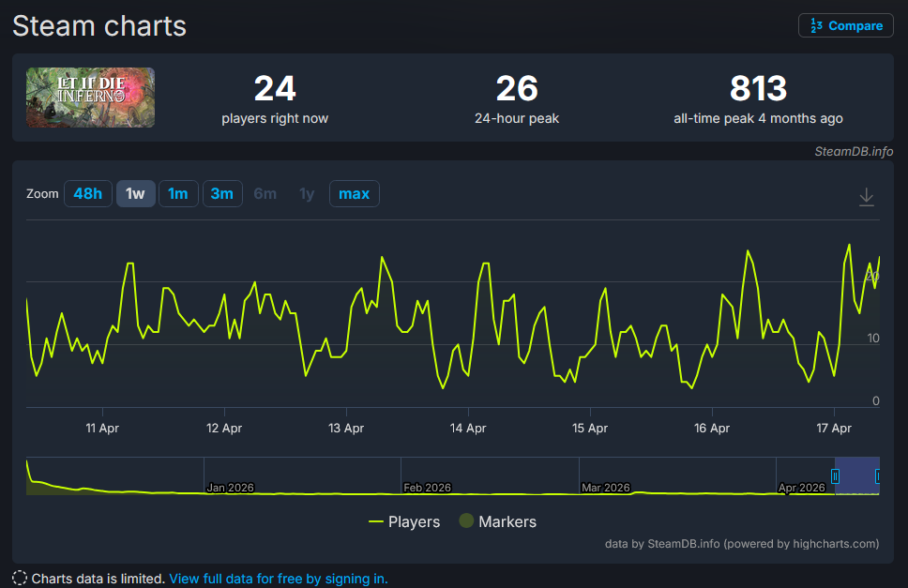The width and height of the screenshot is (908, 588).
Task: Click Feb 2026 in the navigator
Action: click(427, 488)
